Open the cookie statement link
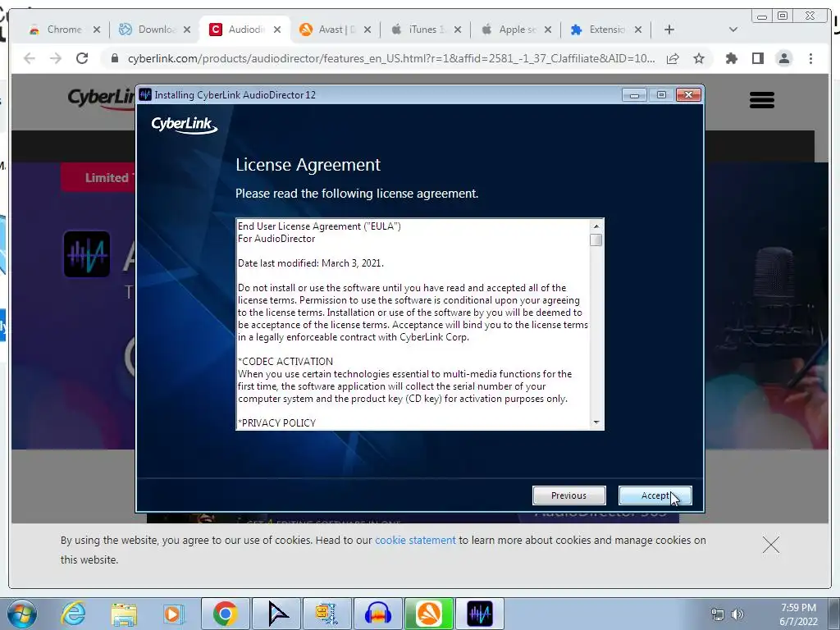This screenshot has width=840, height=630. pos(415,540)
